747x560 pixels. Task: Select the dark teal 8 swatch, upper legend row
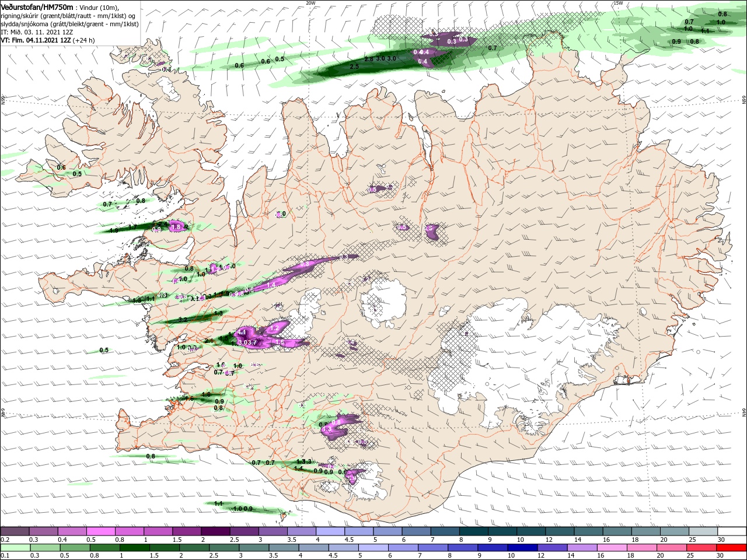click(473, 531)
